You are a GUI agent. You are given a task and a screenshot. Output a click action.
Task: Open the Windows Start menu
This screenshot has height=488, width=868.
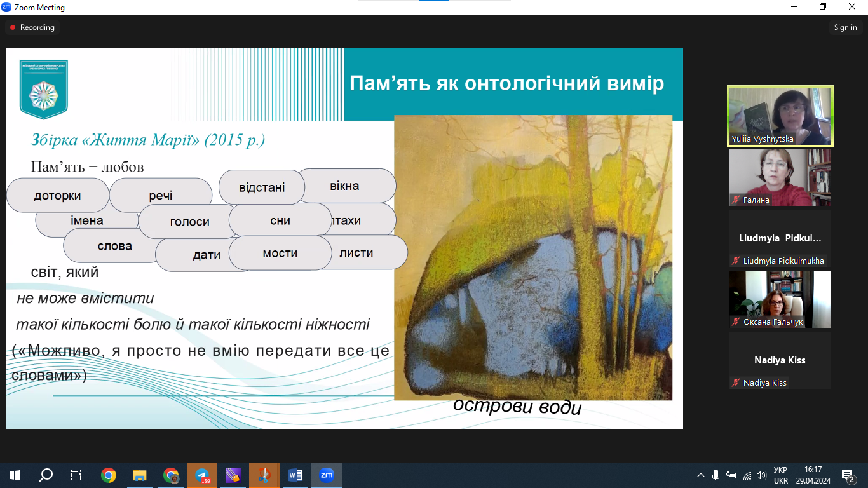(x=15, y=475)
